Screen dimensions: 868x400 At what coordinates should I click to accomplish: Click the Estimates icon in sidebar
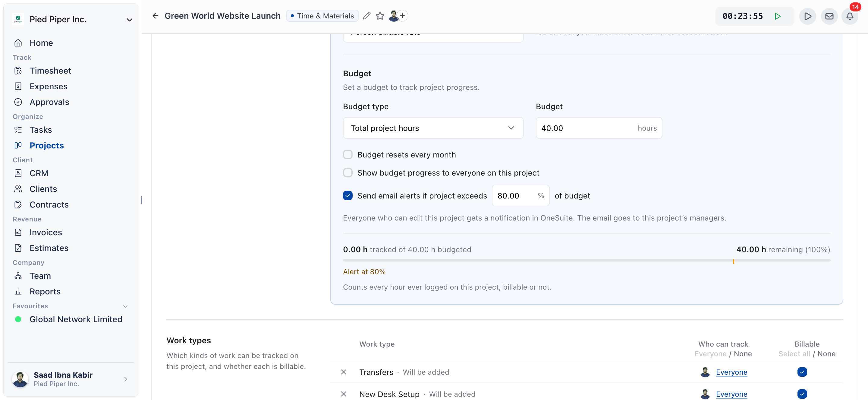[18, 248]
